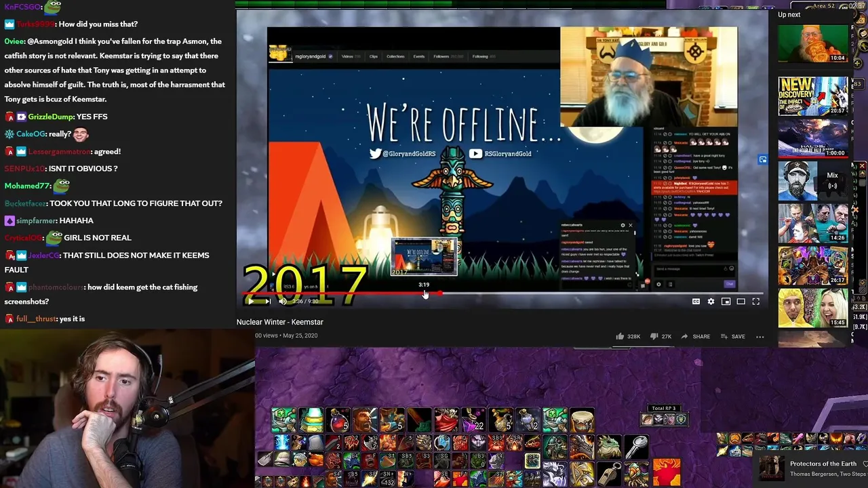868x488 pixels.
Task: Click the whistle action button
Action: 609,473
